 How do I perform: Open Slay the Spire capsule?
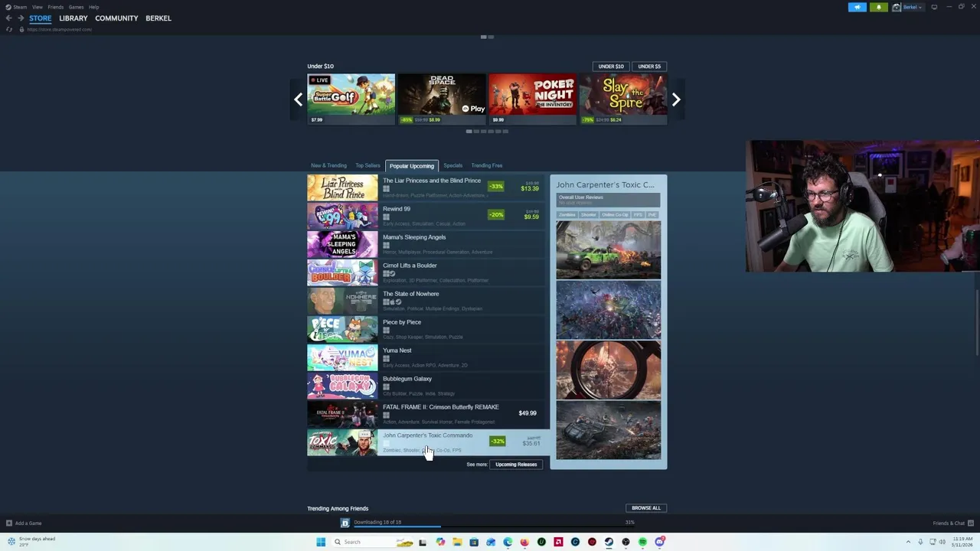623,99
